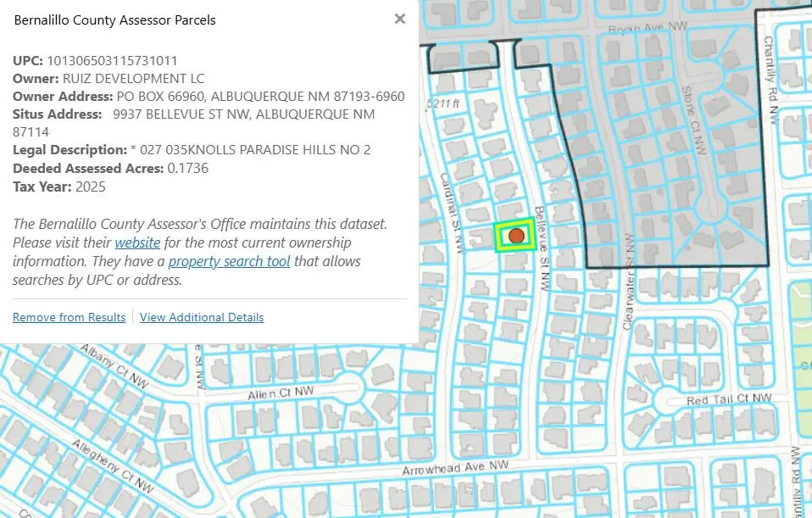
Task: Close the Assessor Parcels popup
Action: (x=400, y=19)
